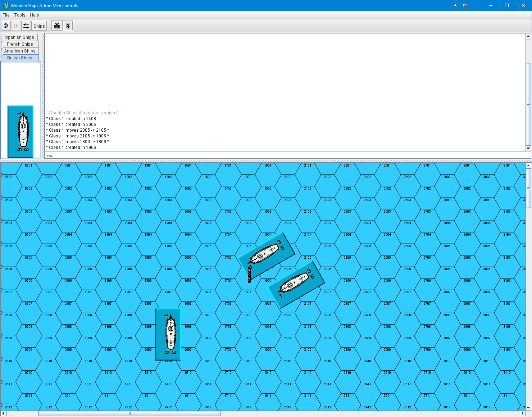Image resolution: width=532 pixels, height=417 pixels.
Task: Click map hex 1004
Action: (88, 232)
